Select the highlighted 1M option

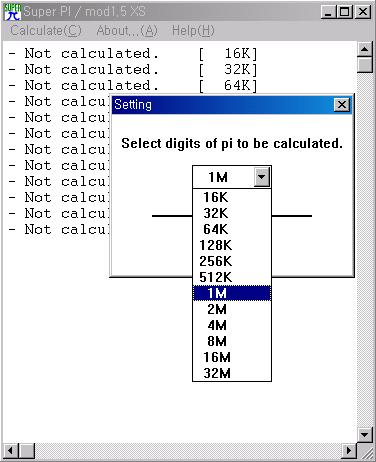tap(232, 293)
